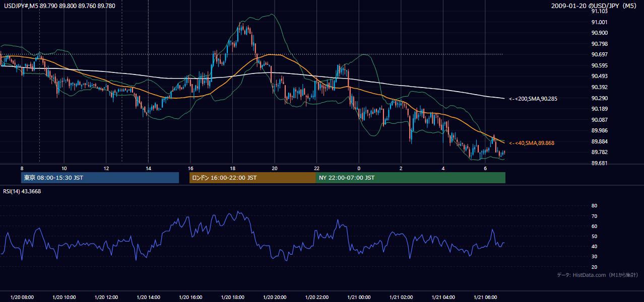The image size is (644, 302).
Task: Click the 1/20 14:00 date label
Action: pyautogui.click(x=148, y=297)
